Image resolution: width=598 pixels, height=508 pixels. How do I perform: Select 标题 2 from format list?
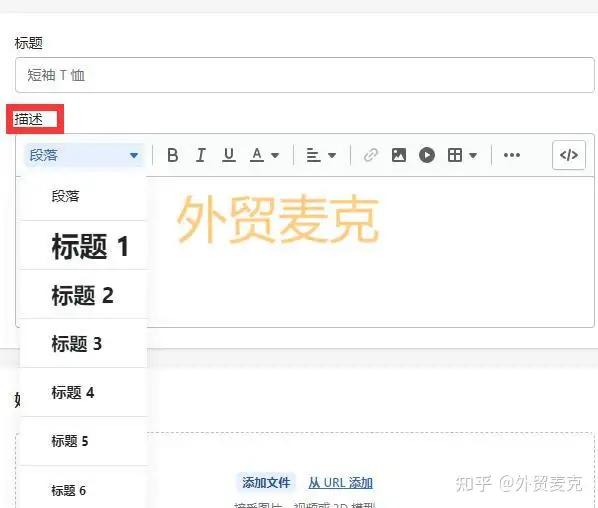pos(84,295)
